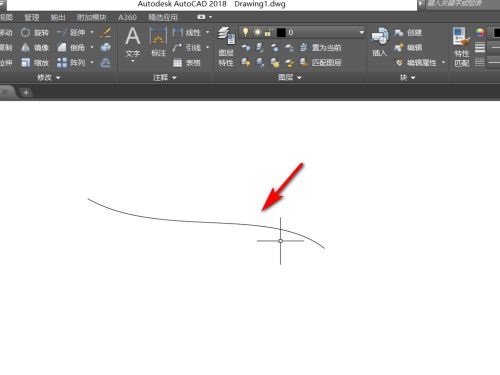Select the Scale (缩放) tool

click(35, 63)
